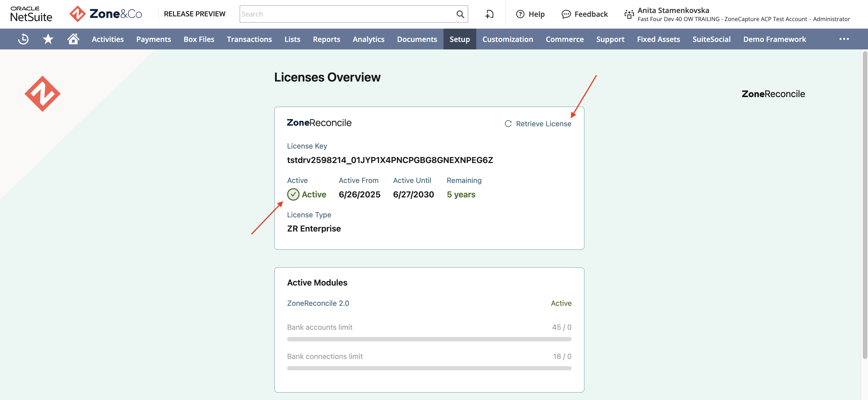
Task: Go to the Home house icon
Action: pos(73,39)
